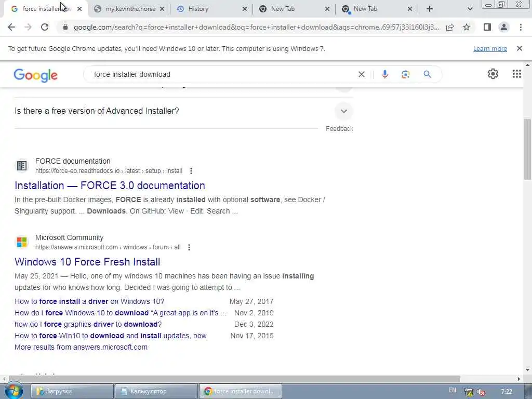Click the volume muted tray icon
This screenshot has height=399, width=532.
coord(481,392)
